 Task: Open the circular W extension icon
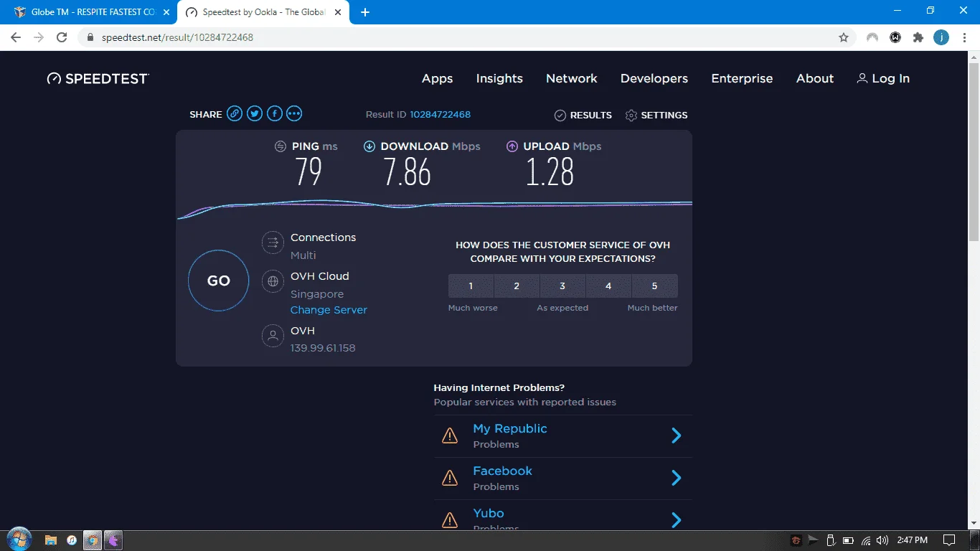[895, 37]
